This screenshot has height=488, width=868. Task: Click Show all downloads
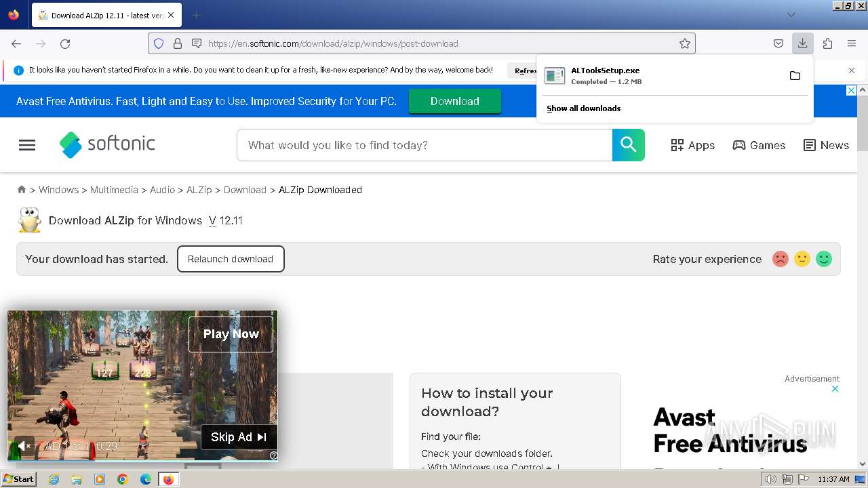click(583, 108)
